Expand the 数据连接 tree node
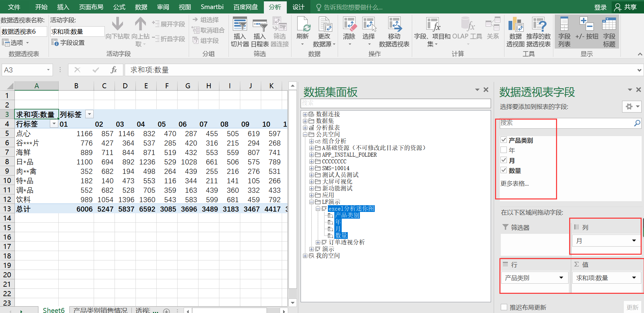The image size is (644, 313). pyautogui.click(x=305, y=114)
